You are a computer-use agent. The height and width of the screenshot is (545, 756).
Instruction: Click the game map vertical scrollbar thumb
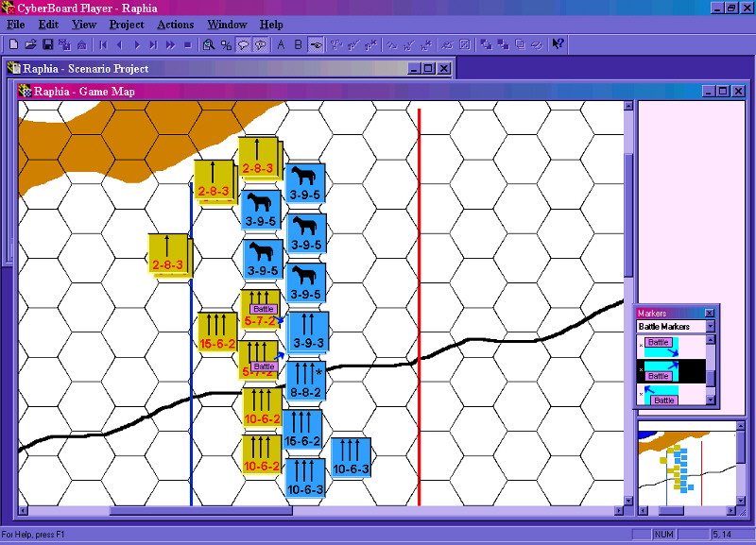pyautogui.click(x=628, y=215)
